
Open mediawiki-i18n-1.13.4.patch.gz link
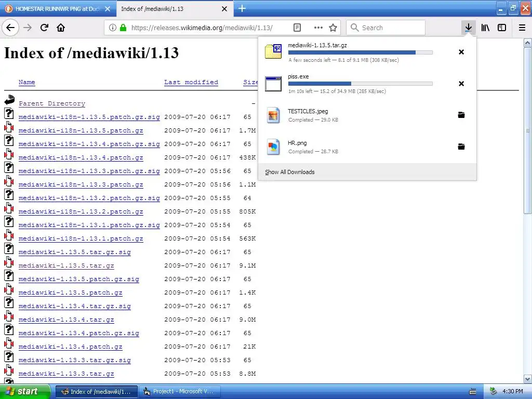tap(81, 158)
